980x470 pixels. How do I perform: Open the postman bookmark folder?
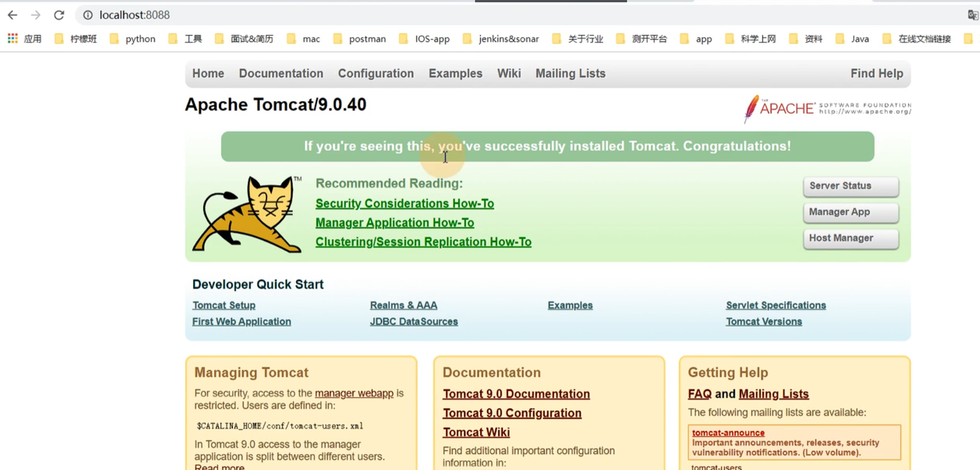point(359,39)
